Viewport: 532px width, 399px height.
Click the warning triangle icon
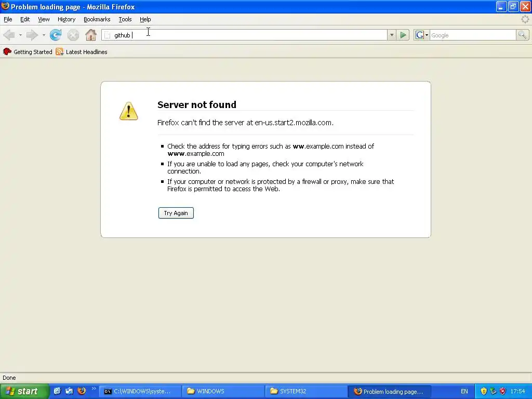click(129, 111)
